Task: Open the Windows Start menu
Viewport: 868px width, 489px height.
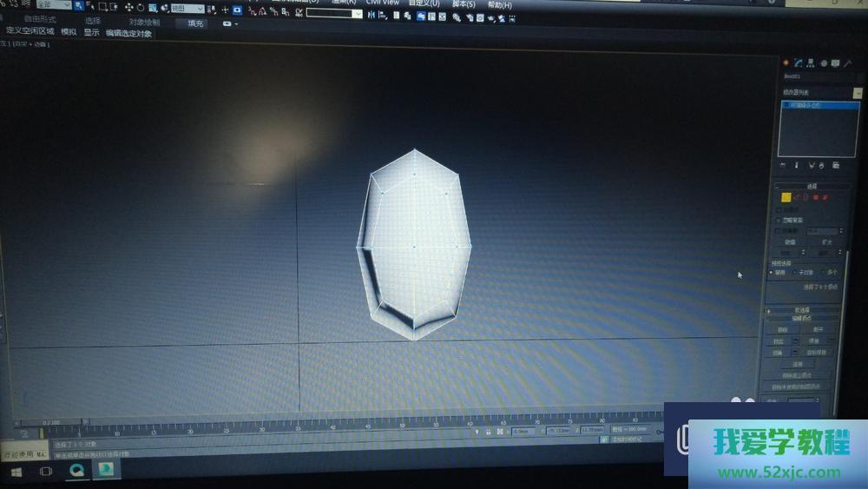Action: [16, 471]
